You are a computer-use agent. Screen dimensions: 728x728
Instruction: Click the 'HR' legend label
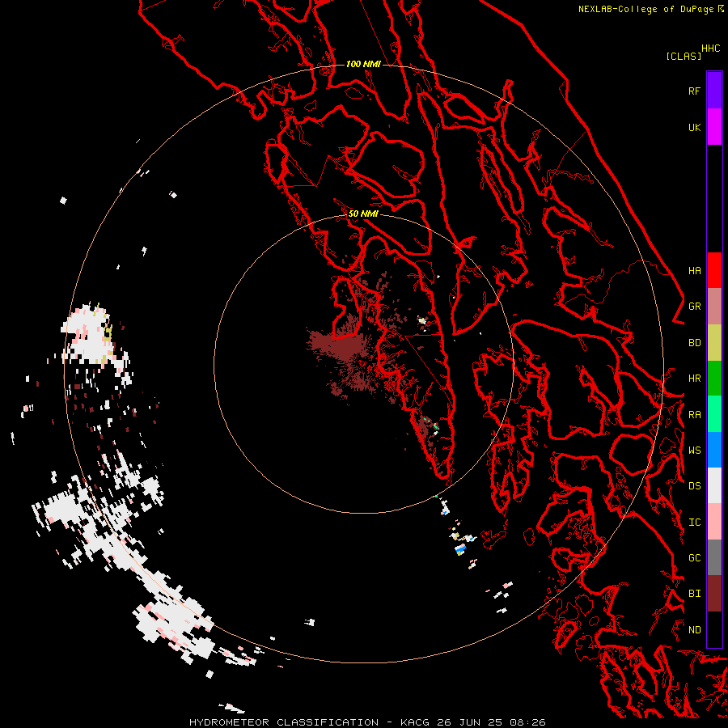tap(694, 379)
